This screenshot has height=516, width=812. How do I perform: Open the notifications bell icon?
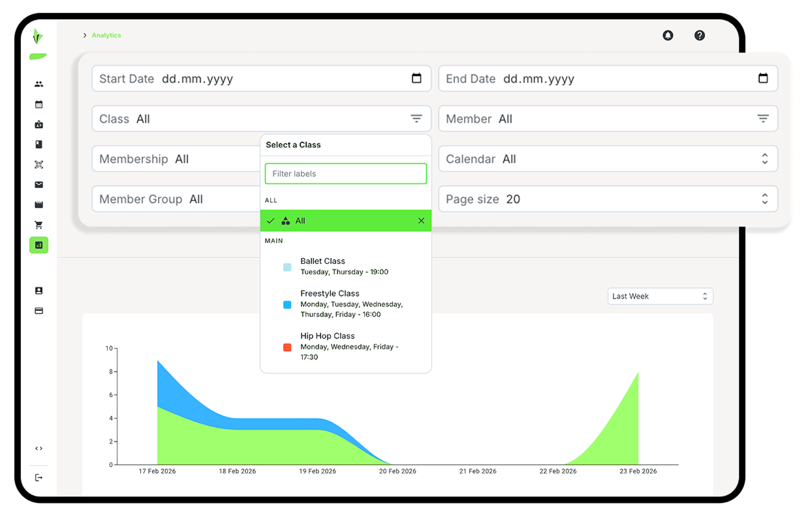pos(668,35)
